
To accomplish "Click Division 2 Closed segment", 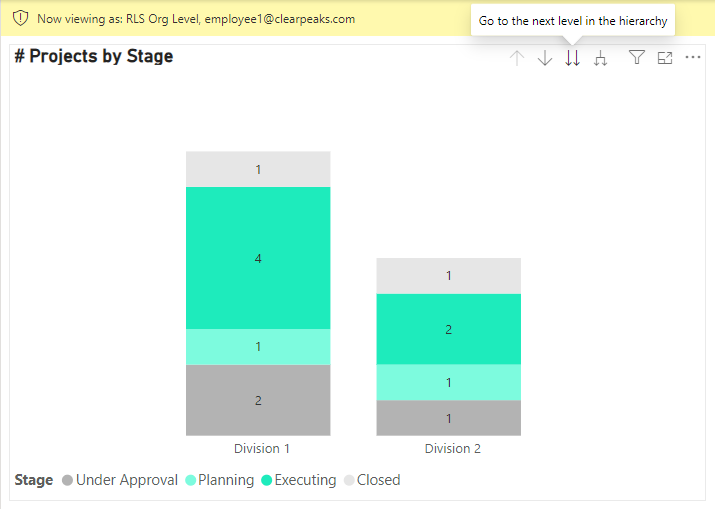I will click(x=448, y=275).
